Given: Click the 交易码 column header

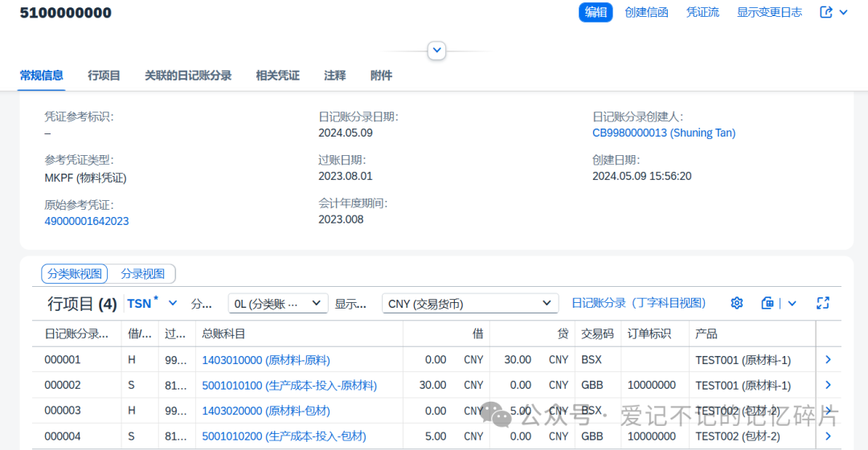Looking at the screenshot, I should point(597,333).
